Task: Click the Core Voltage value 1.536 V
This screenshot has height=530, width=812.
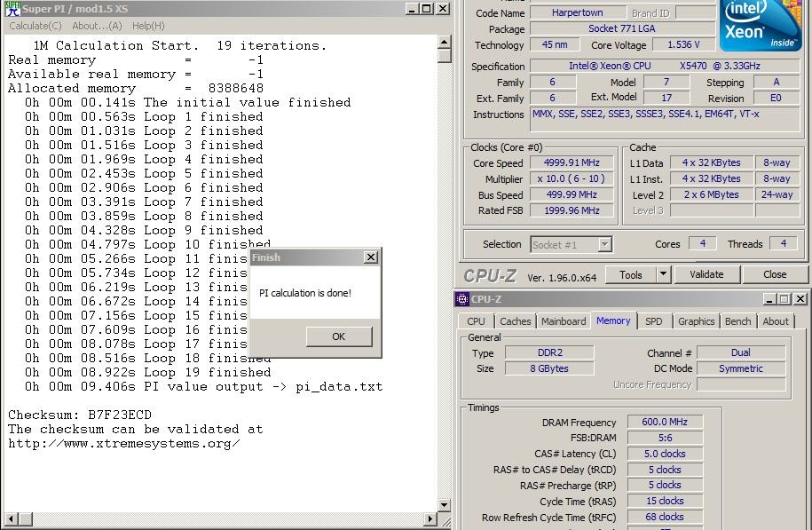Action: [683, 44]
